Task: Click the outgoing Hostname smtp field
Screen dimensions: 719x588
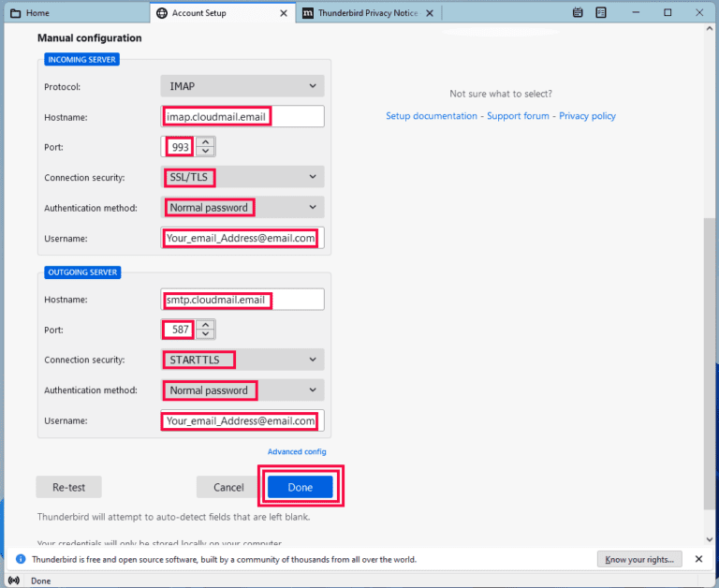Action: tap(242, 300)
